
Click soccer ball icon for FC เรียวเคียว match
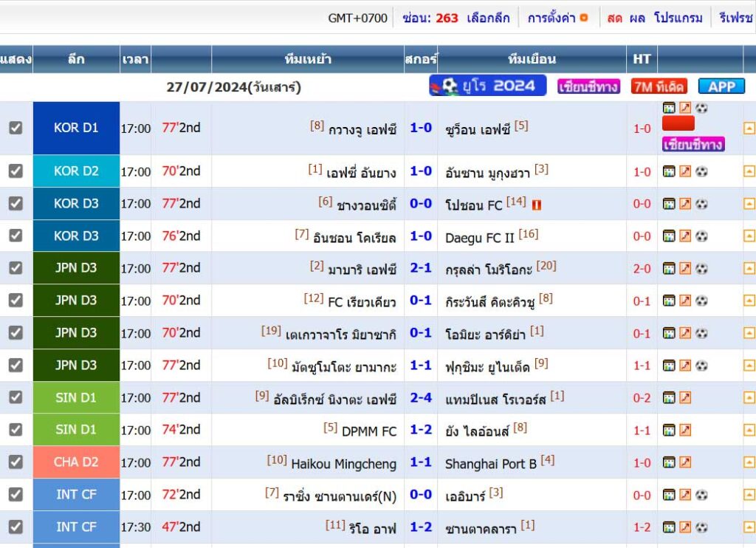click(x=701, y=301)
